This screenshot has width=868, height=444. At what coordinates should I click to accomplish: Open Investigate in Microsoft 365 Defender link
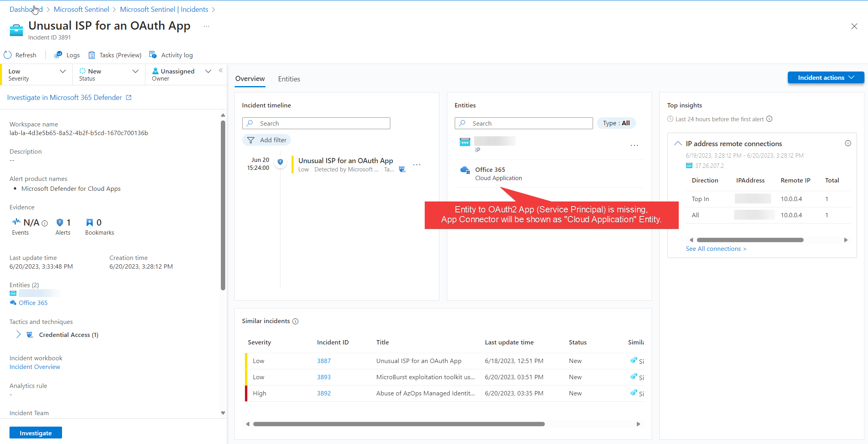point(64,98)
